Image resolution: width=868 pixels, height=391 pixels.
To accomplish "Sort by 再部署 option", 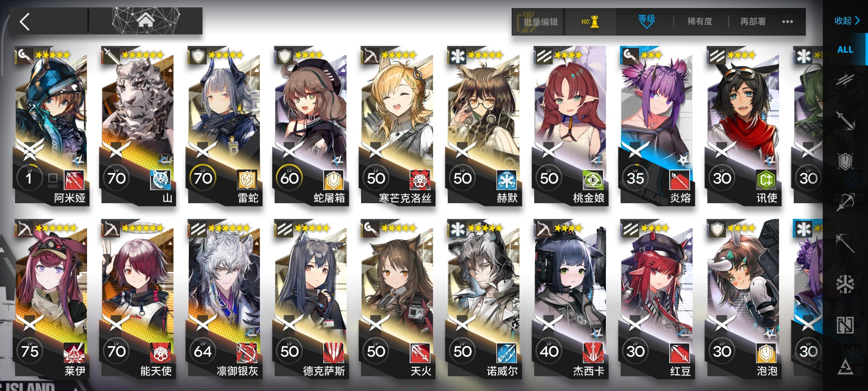I will coord(753,21).
